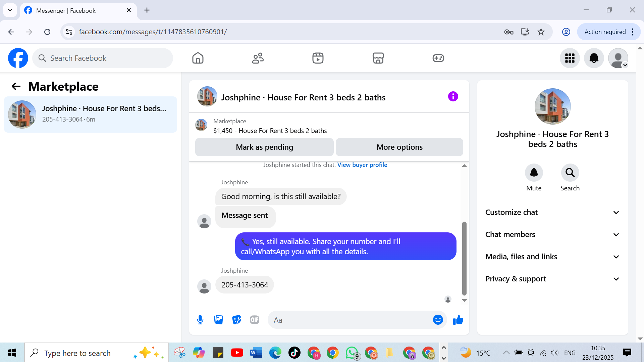Open Chrome profile icon
644x362 pixels.
[x=566, y=32]
